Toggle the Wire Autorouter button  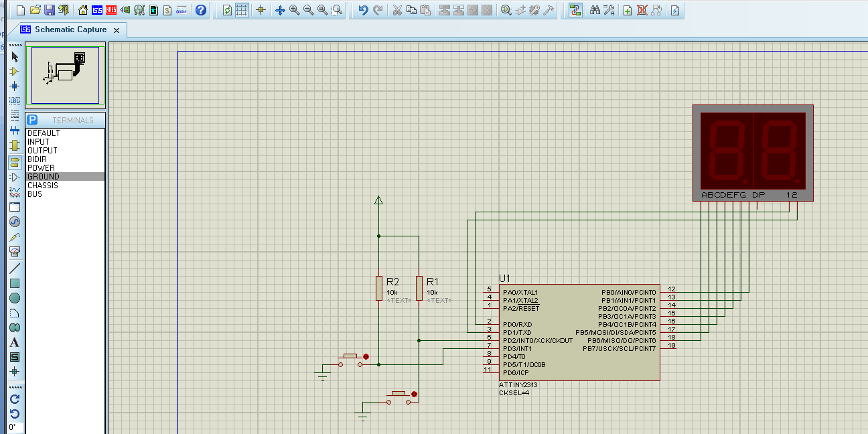(x=575, y=10)
